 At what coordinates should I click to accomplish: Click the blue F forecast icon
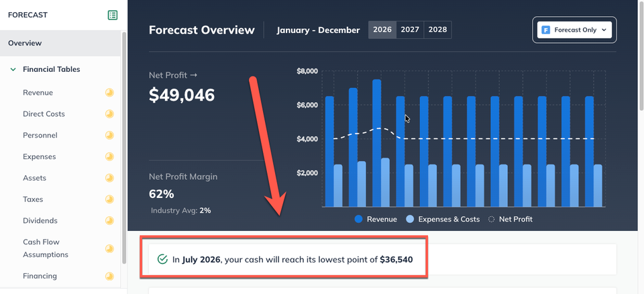click(x=546, y=30)
